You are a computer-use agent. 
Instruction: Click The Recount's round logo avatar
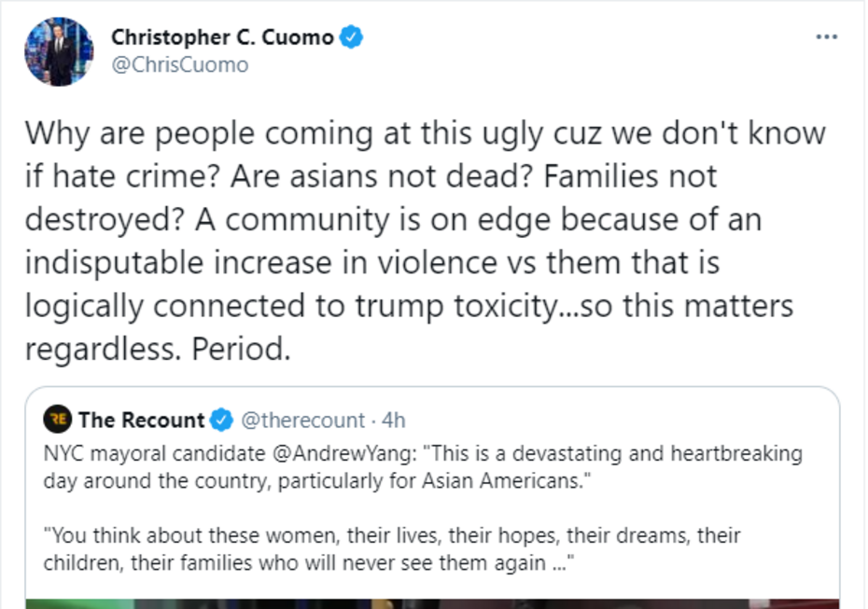click(58, 421)
